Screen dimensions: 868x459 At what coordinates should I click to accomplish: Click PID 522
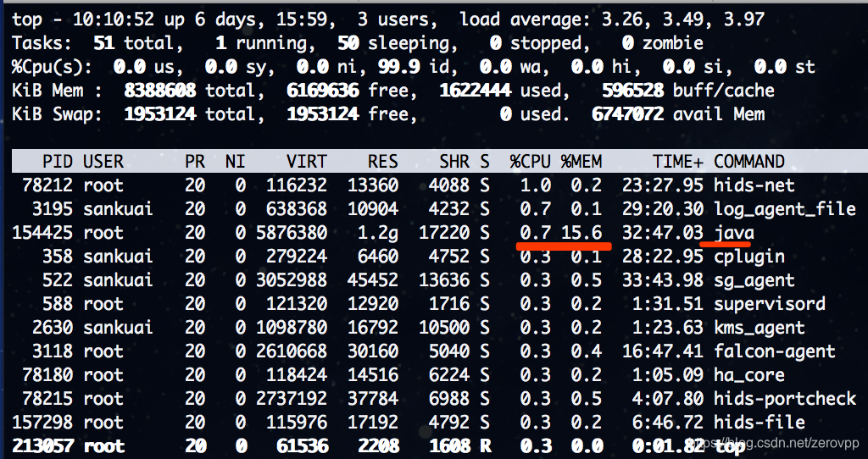58,280
